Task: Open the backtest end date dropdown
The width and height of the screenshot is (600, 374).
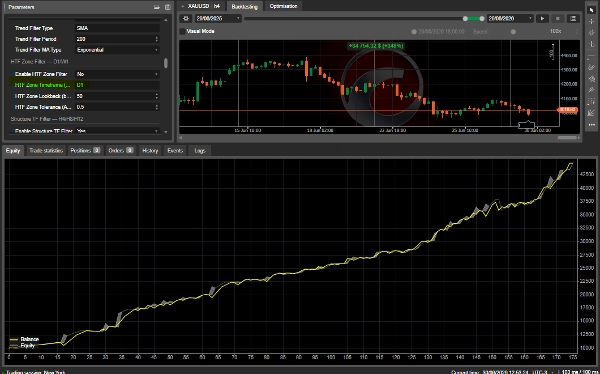Action: pyautogui.click(x=510, y=18)
